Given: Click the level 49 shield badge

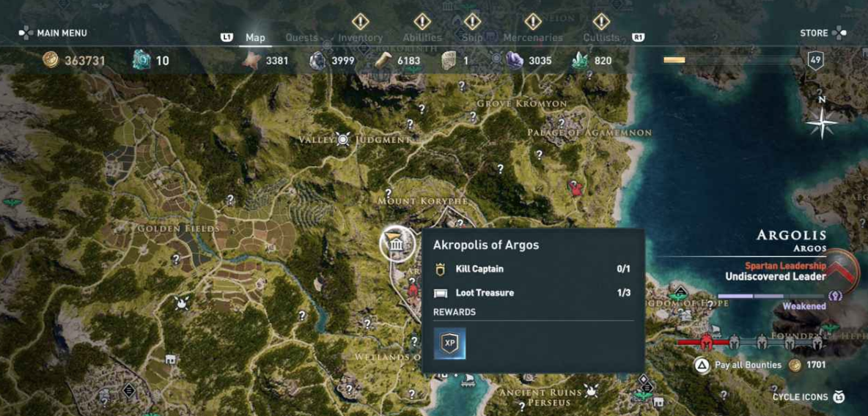Looking at the screenshot, I should point(815,60).
